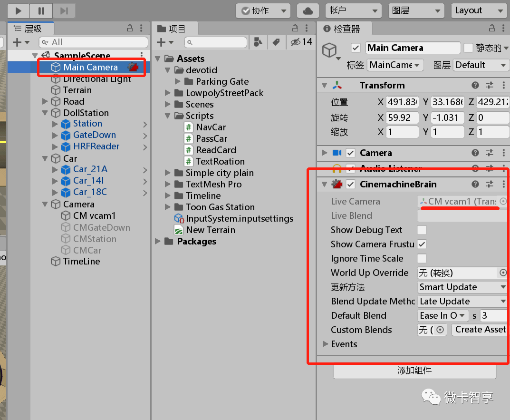
Task: Select Main Camera in Hierarchy
Action: (x=90, y=67)
